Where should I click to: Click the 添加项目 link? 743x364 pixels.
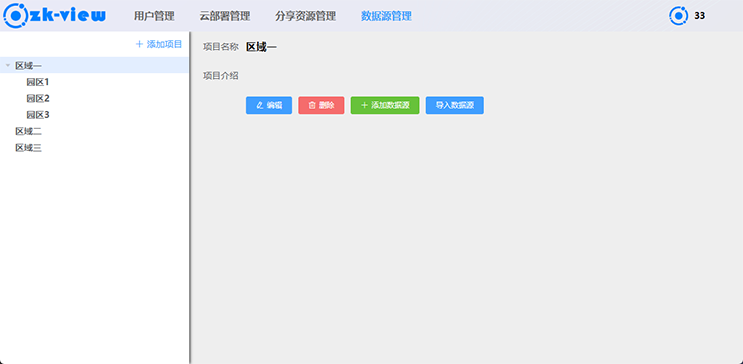[159, 44]
